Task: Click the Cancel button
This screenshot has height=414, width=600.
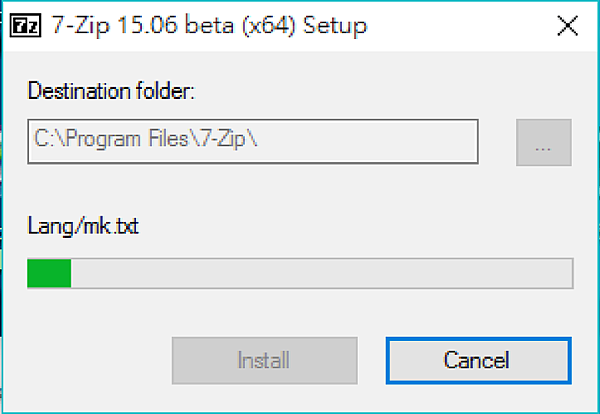Action: [479, 360]
